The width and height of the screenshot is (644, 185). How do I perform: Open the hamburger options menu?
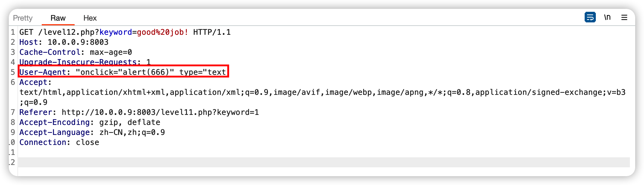pyautogui.click(x=624, y=18)
